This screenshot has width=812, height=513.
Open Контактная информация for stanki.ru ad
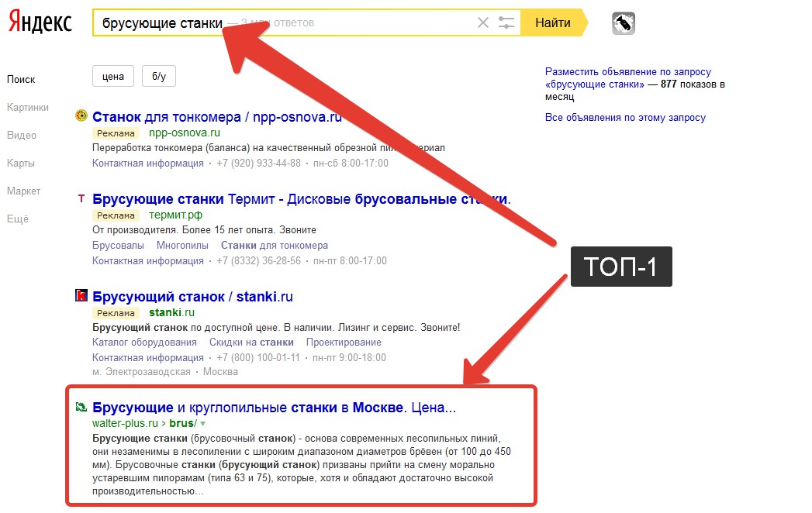[148, 358]
